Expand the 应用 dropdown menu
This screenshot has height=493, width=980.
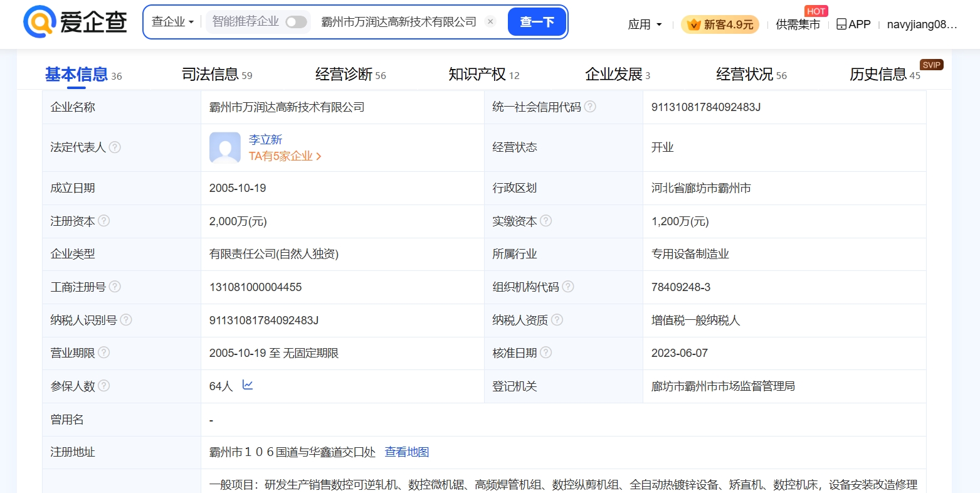(x=645, y=24)
